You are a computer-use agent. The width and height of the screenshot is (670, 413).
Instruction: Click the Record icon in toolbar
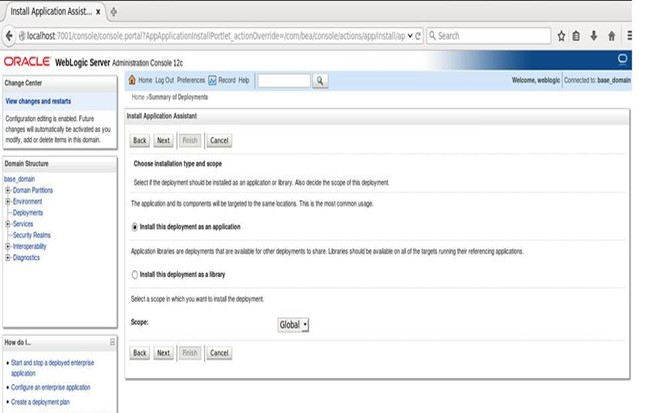(212, 80)
